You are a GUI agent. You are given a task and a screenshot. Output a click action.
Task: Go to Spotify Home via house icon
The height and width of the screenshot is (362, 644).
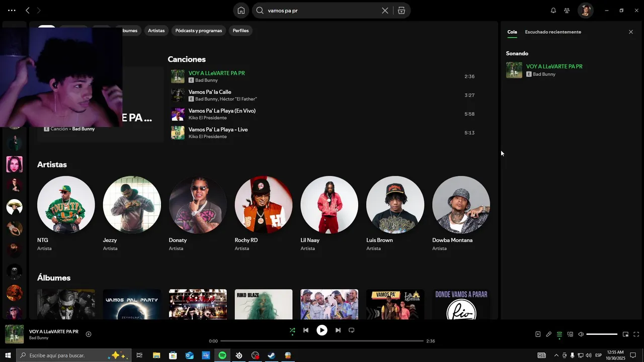click(241, 11)
